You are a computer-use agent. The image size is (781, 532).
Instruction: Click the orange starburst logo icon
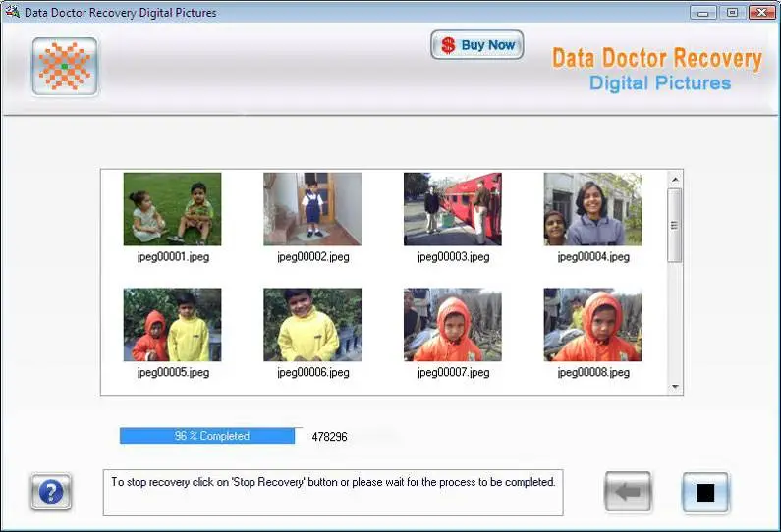[x=65, y=66]
